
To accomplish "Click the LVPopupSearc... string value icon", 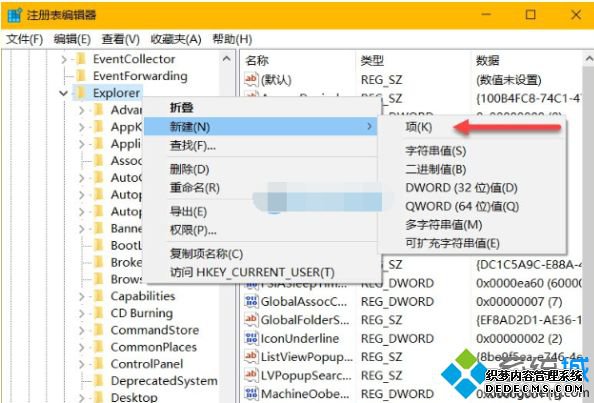I will point(251,375).
